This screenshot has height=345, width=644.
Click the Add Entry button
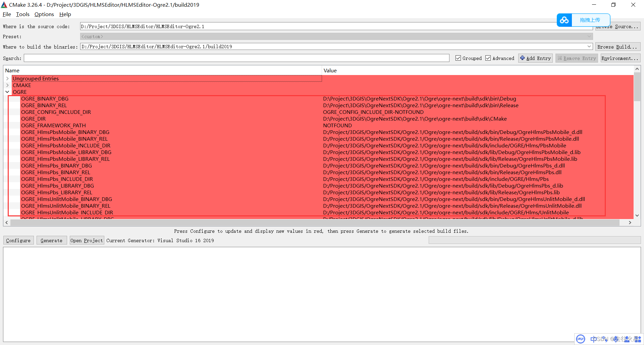coord(535,58)
